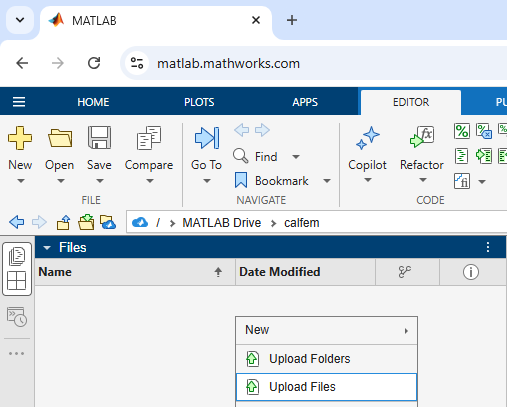Open the Workspace grid sidebar icon
The image size is (507, 407).
pos(17,280)
